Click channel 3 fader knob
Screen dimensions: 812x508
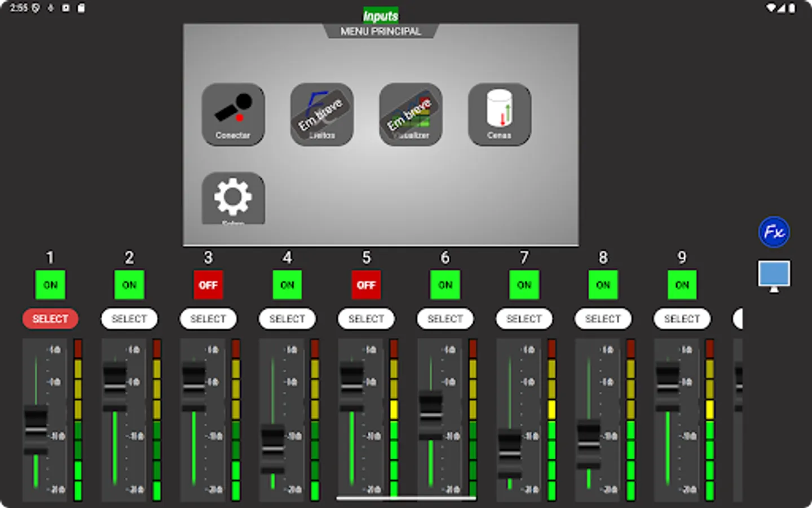click(193, 387)
